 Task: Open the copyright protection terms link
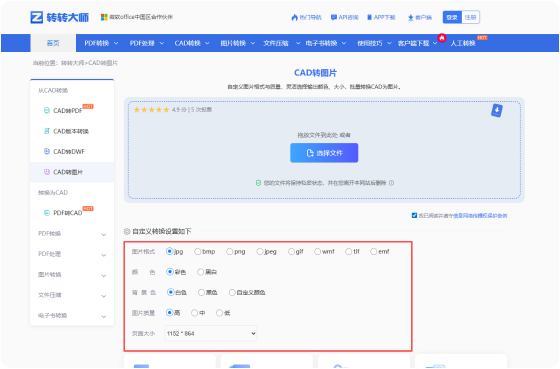click(x=480, y=215)
